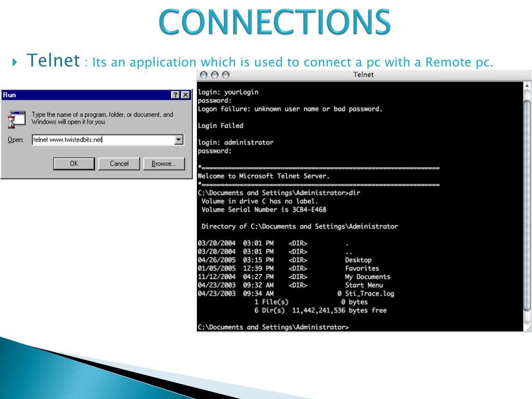Click the Telnet window title text
Viewport: 532px width, 399px height.
[x=363, y=75]
